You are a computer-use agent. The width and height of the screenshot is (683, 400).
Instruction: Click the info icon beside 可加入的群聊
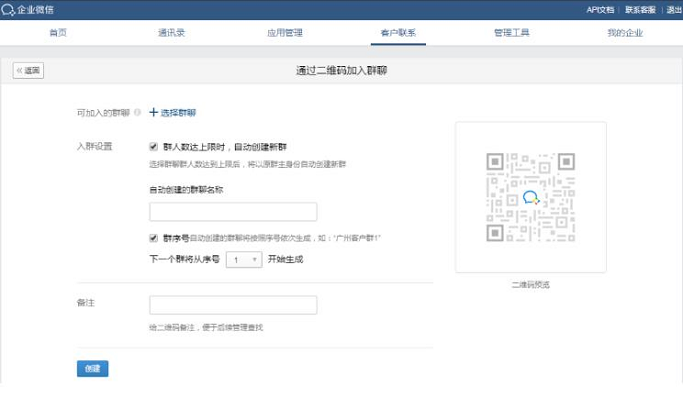coord(137,112)
